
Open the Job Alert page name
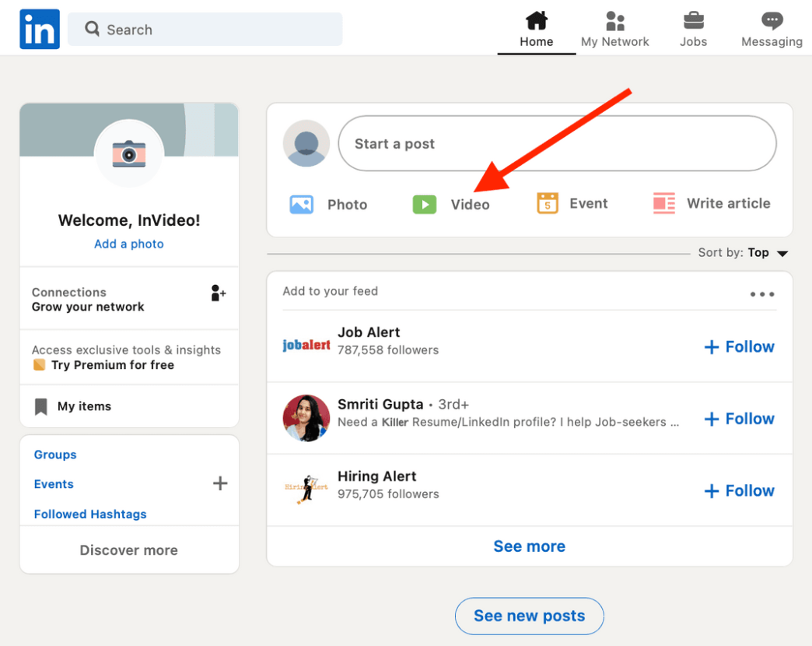[x=369, y=332]
